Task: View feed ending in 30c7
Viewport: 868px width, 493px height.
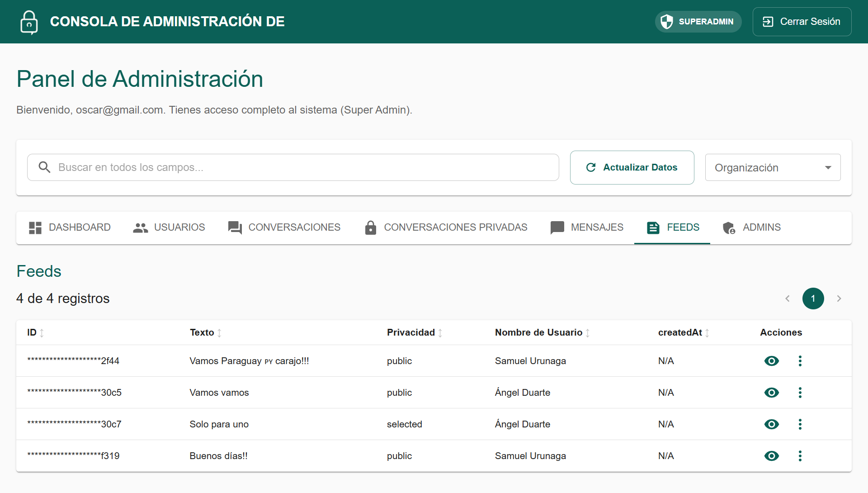Action: tap(772, 424)
